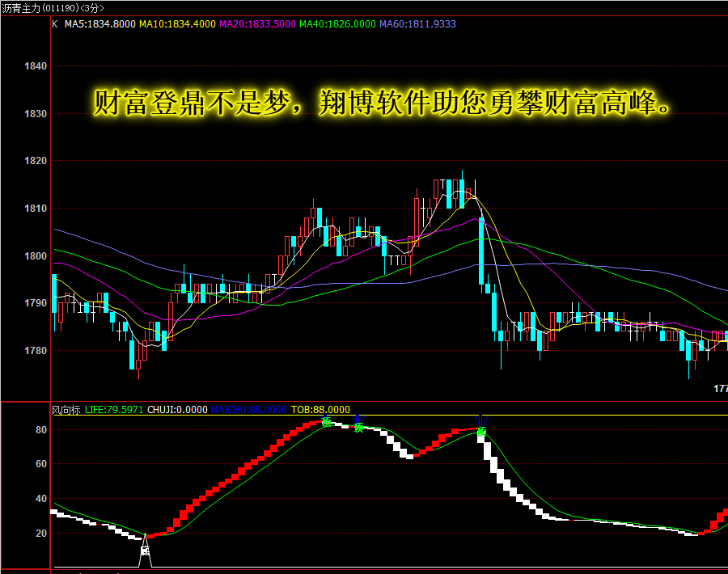The image size is (728, 574).
Task: Click the white 底 bottom signal marker
Action: 146,551
